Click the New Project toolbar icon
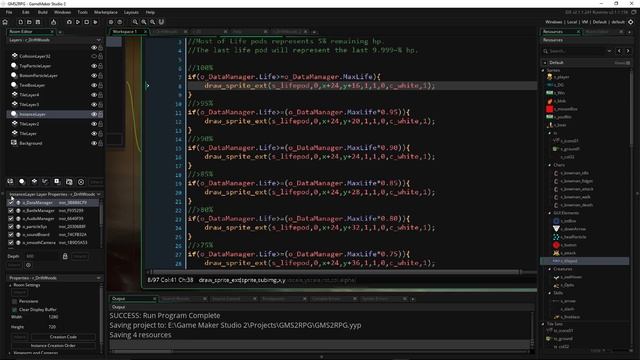Screen dimensions: 640x360 [x=20, y=22]
